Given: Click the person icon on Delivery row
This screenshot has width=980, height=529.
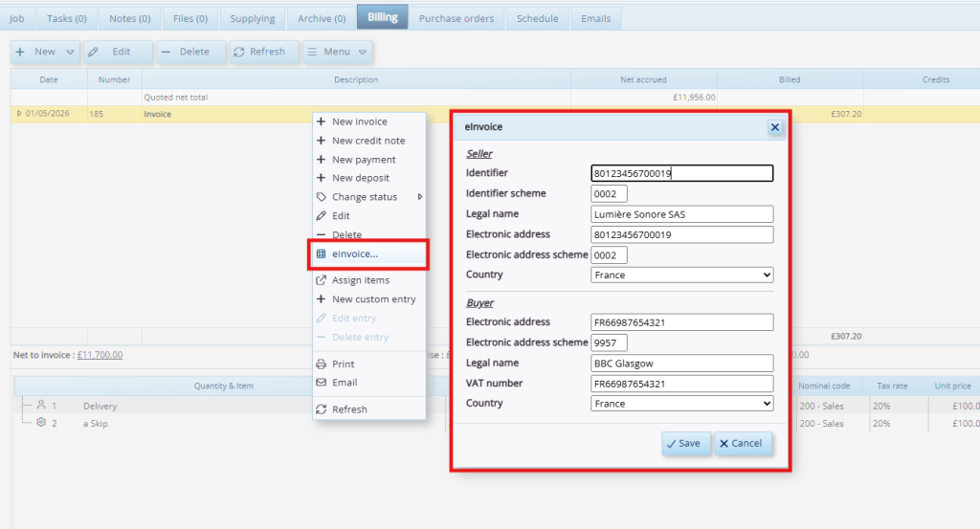Looking at the screenshot, I should [41, 405].
